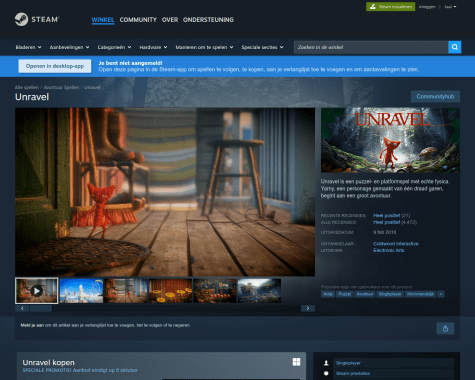The image size is (475, 380).
Task: Click the Windows platform icon beside Unravel kopen
Action: [296, 362]
